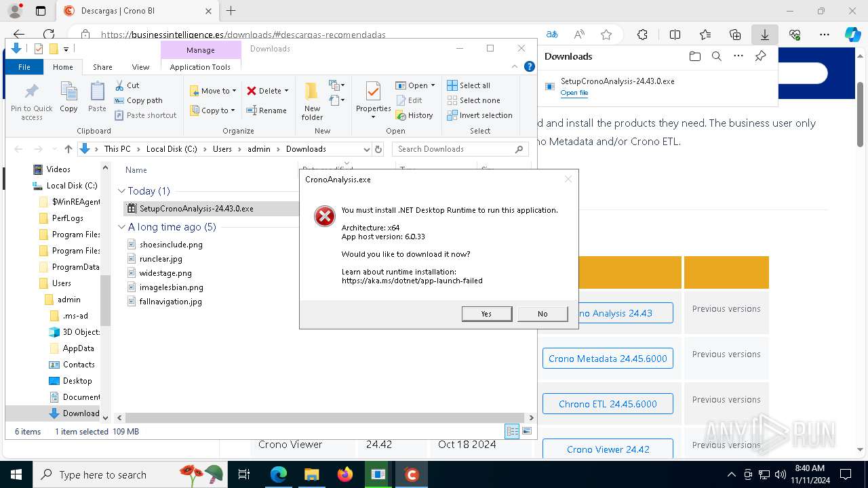The width and height of the screenshot is (868, 488).
Task: Create a New folder via ribbon icon
Action: pyautogui.click(x=312, y=100)
